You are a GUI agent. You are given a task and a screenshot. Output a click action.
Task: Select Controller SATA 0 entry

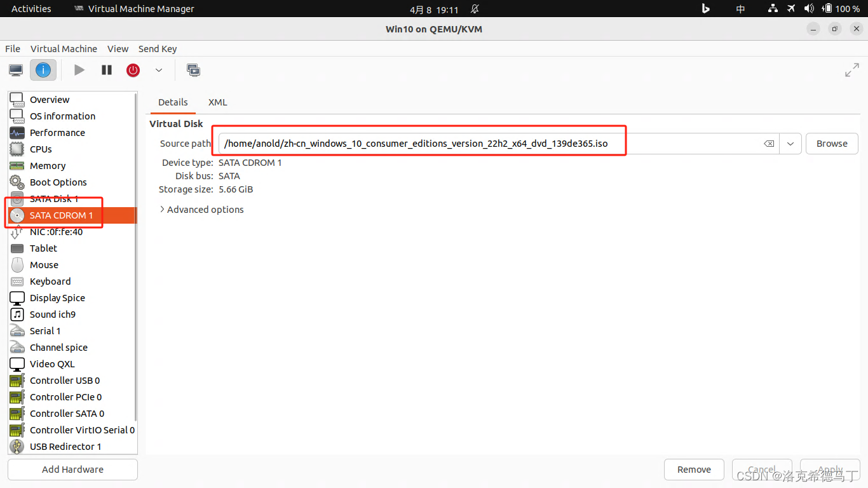coord(72,414)
